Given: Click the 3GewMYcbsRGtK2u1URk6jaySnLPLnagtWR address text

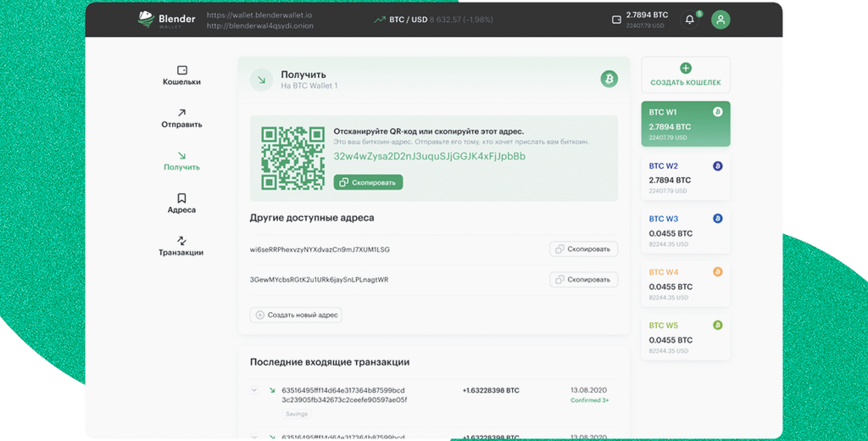Looking at the screenshot, I should pos(319,280).
